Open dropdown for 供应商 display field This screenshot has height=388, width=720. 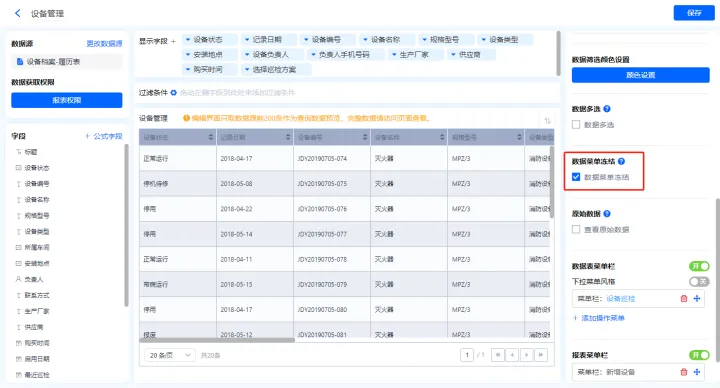tap(453, 55)
